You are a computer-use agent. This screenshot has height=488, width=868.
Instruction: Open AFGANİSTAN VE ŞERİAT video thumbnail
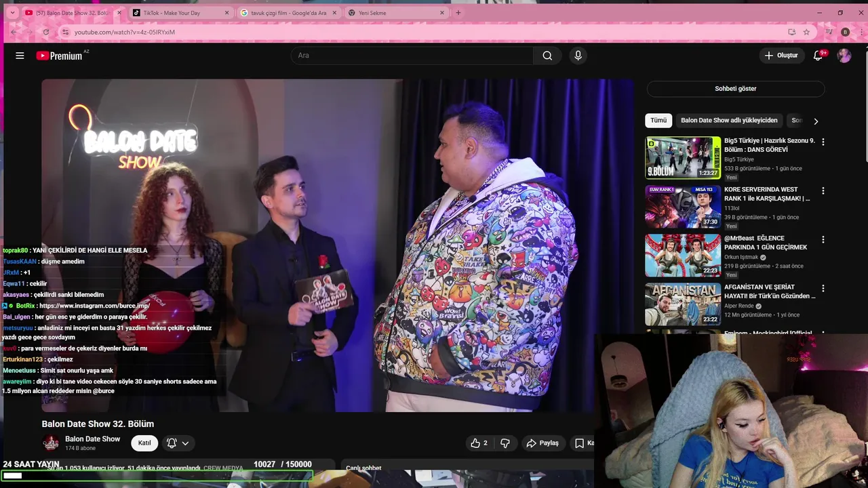[x=683, y=304]
